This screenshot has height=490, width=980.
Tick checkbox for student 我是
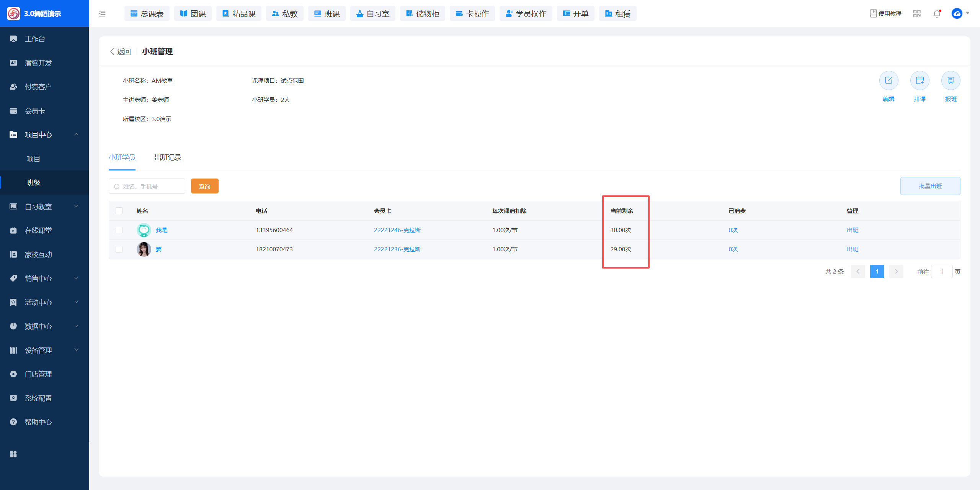tap(119, 230)
